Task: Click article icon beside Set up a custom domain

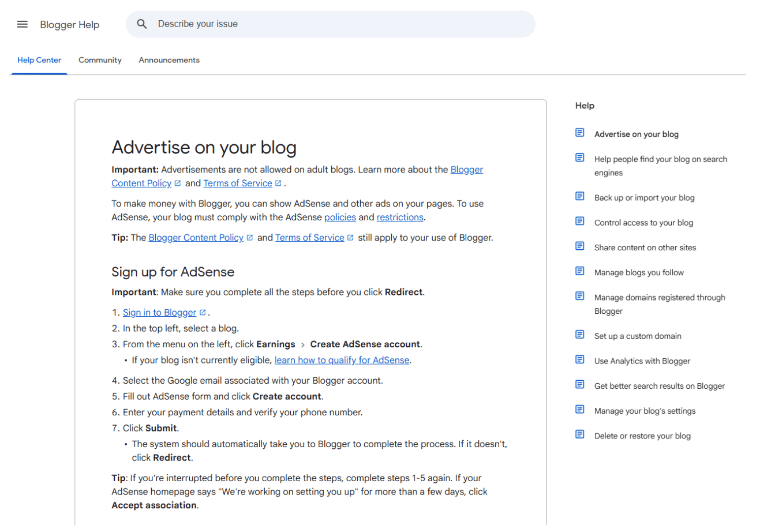Action: [580, 334]
